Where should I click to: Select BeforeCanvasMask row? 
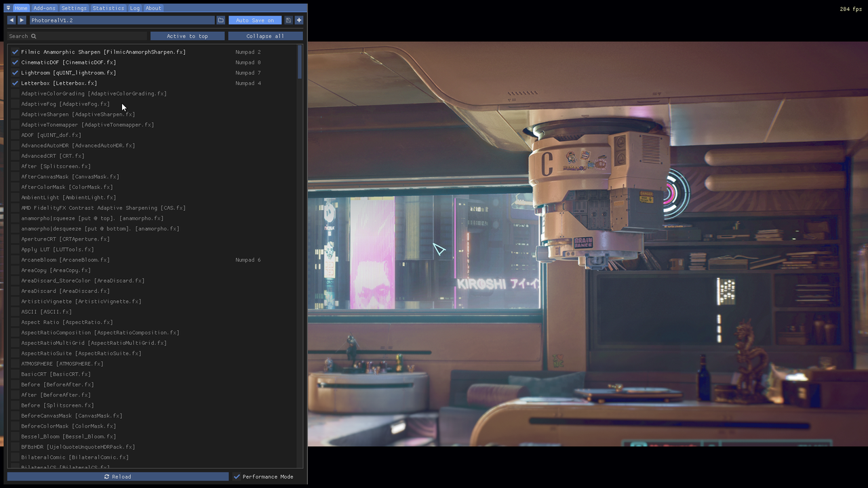coord(72,415)
